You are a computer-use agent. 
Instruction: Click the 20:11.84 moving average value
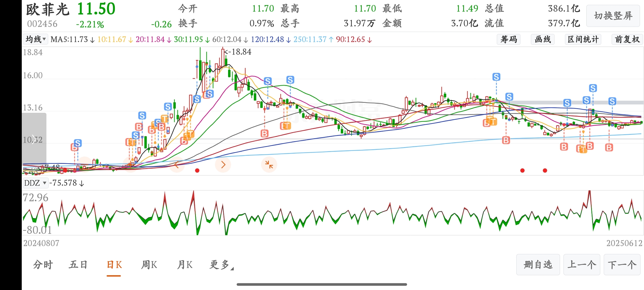point(153,39)
